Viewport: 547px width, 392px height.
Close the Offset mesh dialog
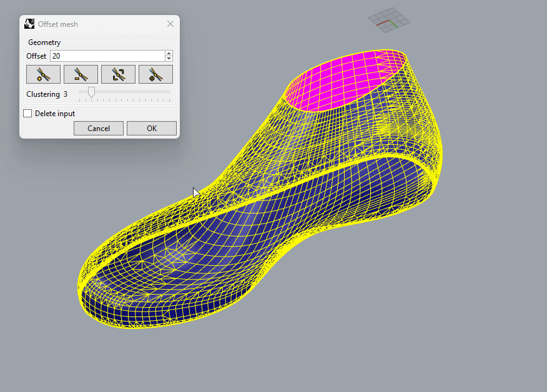tap(170, 24)
